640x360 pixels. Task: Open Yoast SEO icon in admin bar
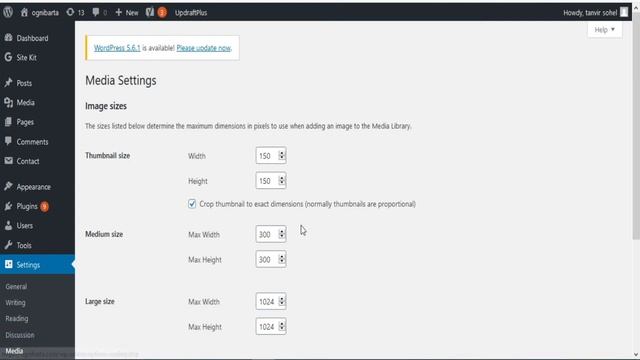point(150,12)
